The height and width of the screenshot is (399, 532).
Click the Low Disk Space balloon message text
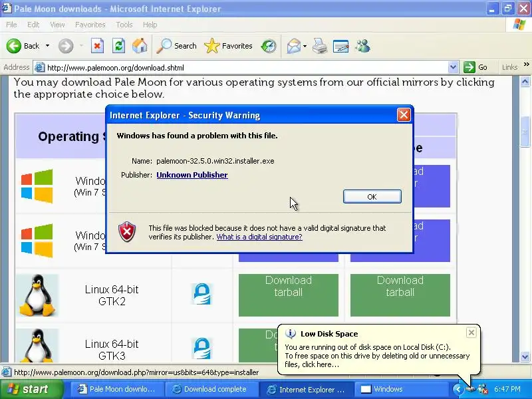click(377, 356)
